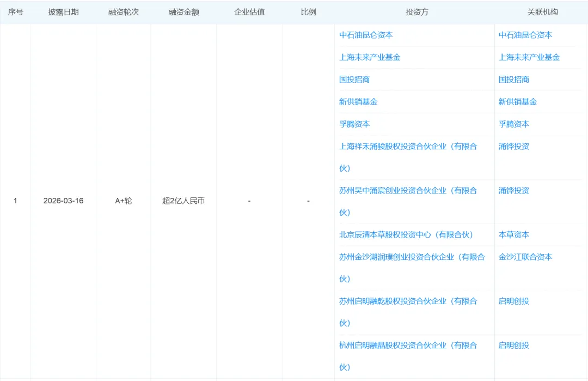Screen dimensions: 588x381
Task: Click the 投资方 column header
Action: (x=416, y=12)
